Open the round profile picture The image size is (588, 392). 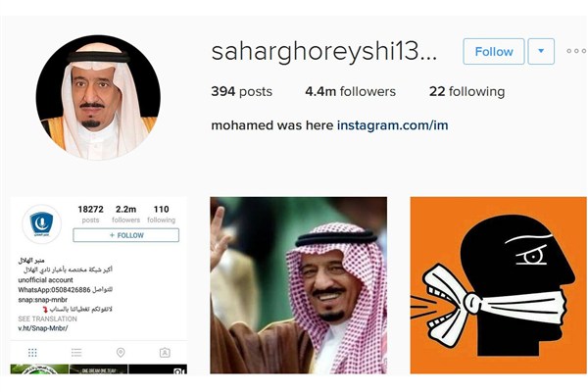click(98, 98)
